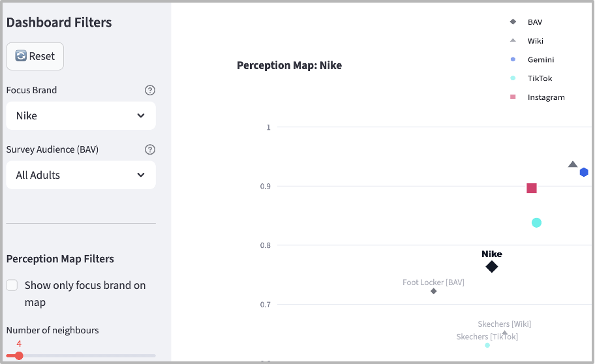The height and width of the screenshot is (364, 595).
Task: Click the large pink square marker
Action: (532, 189)
